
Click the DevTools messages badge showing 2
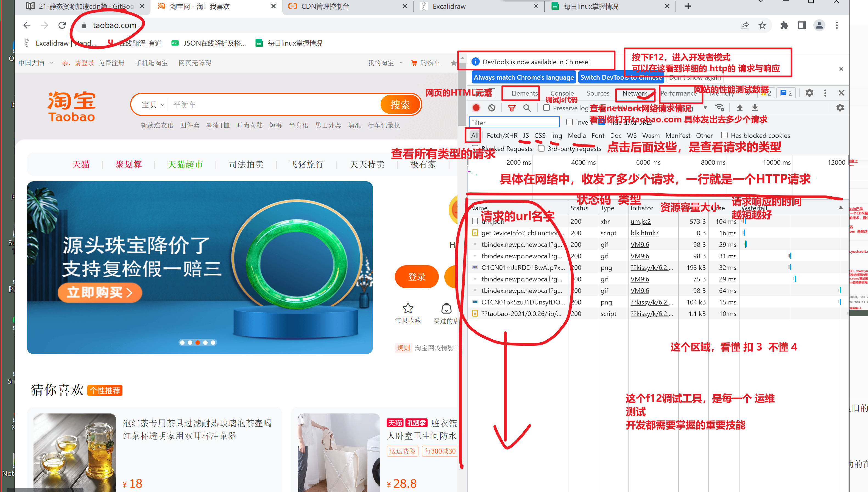click(x=786, y=93)
